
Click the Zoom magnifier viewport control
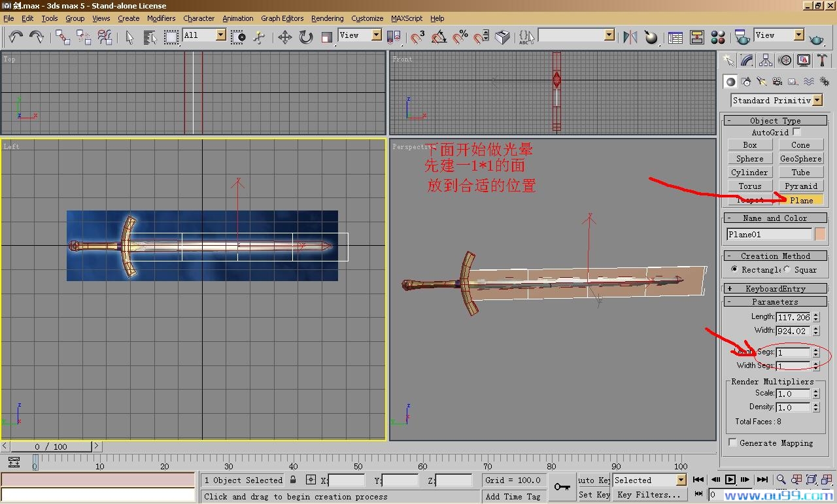[781, 480]
